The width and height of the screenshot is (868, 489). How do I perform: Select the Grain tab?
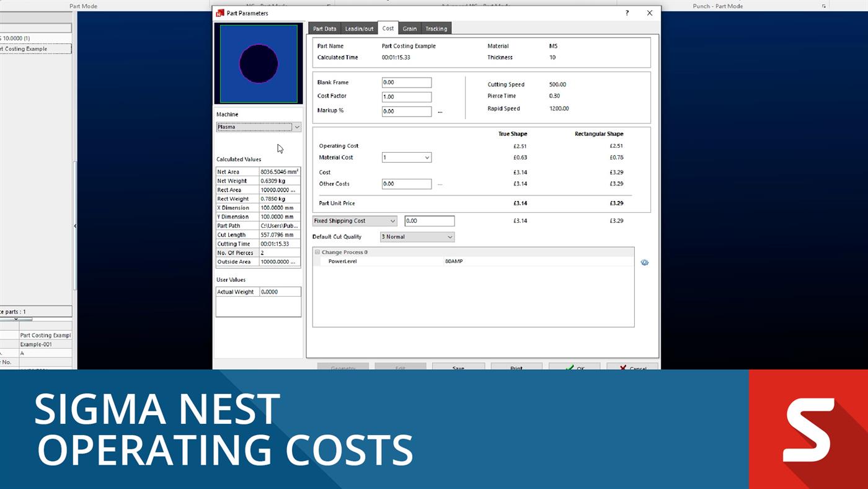(409, 28)
